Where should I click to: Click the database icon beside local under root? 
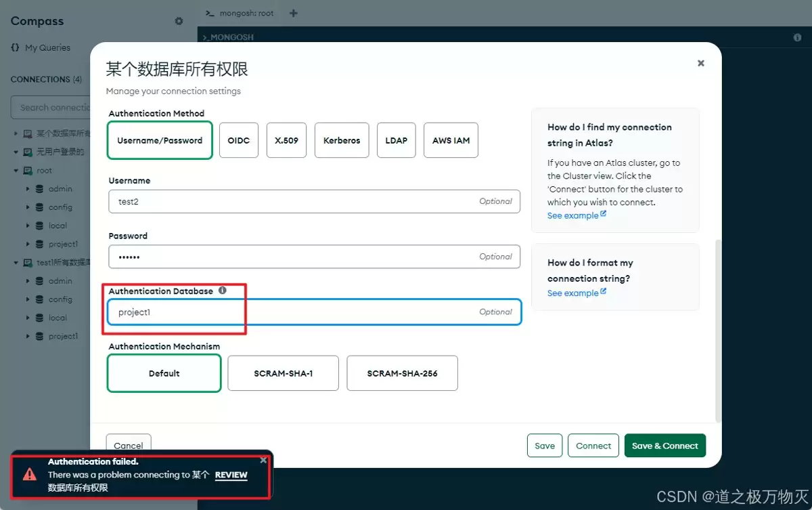[39, 225]
